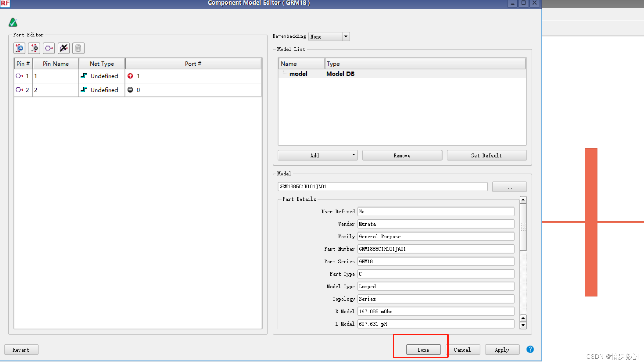Click the Pin Name column header
Viewport: 644px width, 363px height.
click(55, 64)
